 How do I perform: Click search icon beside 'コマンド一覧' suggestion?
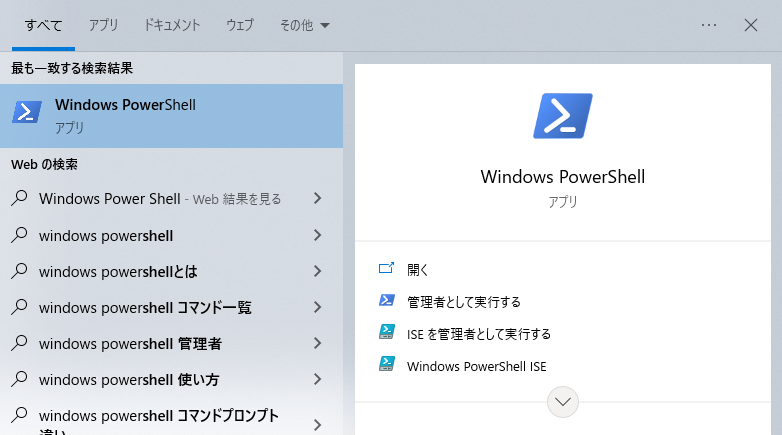pos(19,307)
